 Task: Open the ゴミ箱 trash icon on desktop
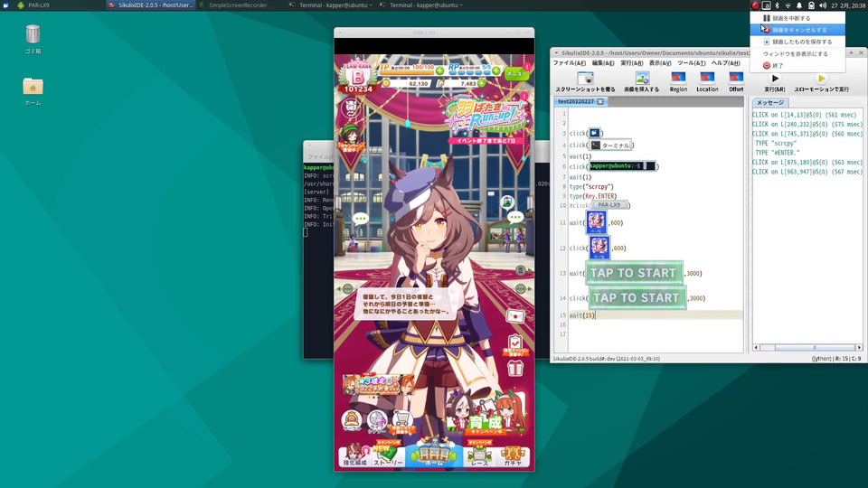click(x=33, y=39)
